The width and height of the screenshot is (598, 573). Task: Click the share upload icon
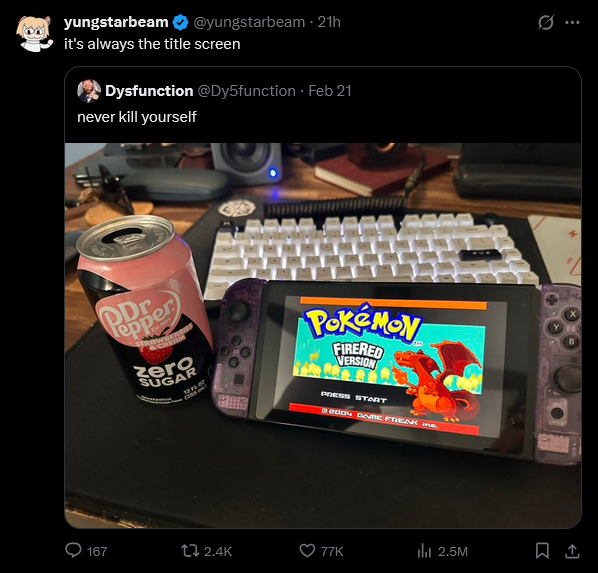[x=572, y=551]
